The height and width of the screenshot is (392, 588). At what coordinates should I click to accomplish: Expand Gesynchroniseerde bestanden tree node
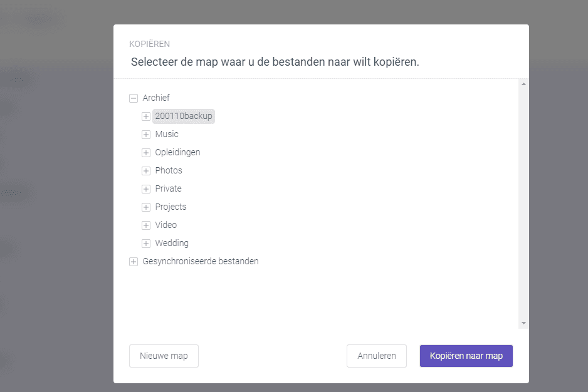[133, 261]
